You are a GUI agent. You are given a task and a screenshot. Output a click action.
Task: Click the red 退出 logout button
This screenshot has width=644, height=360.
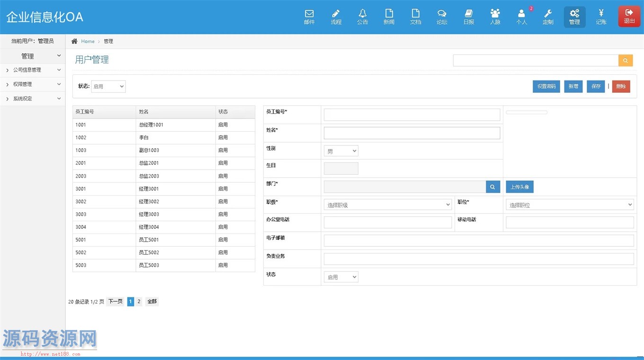tap(629, 17)
